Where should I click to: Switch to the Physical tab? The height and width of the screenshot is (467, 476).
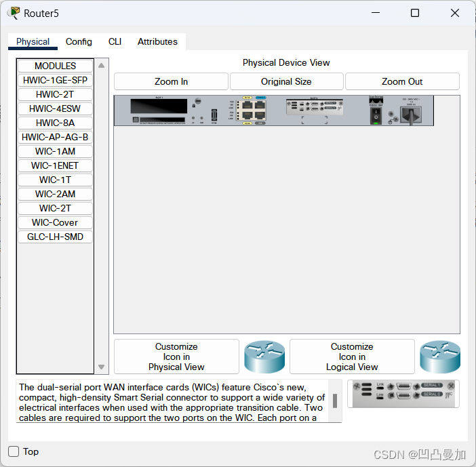coord(33,41)
